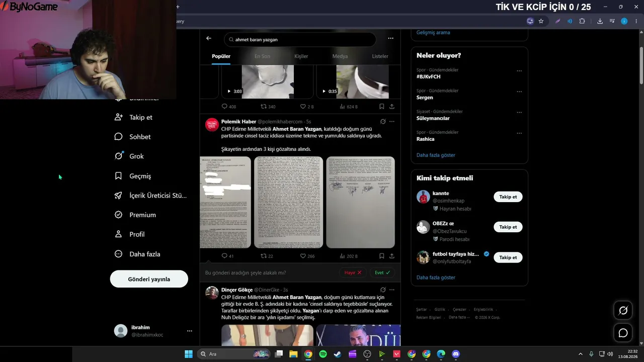Screen dimensions: 644x362
Task: Bookmark this page with the browser star
Action: click(541, 21)
